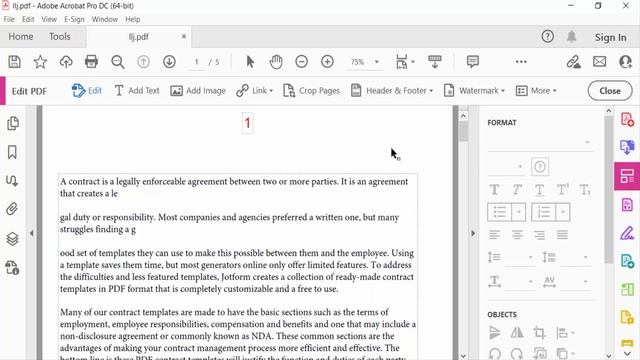
Task: Open the layers panel
Action: [12, 239]
